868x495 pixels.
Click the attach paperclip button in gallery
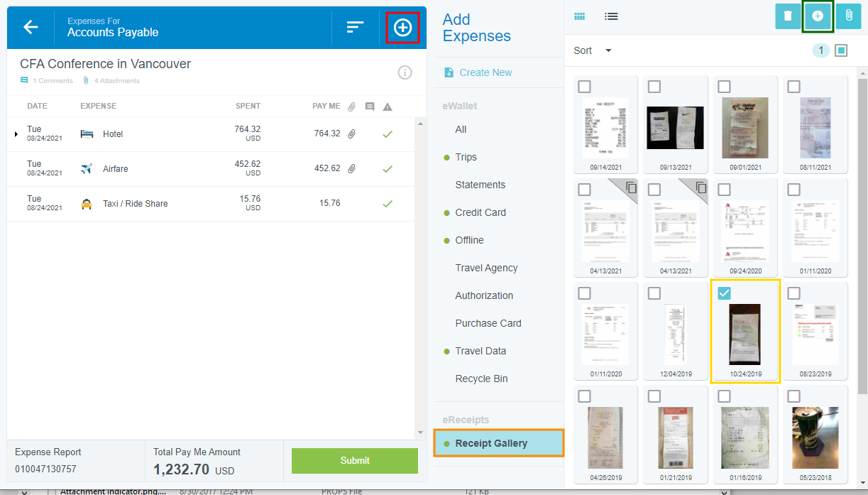[848, 16]
